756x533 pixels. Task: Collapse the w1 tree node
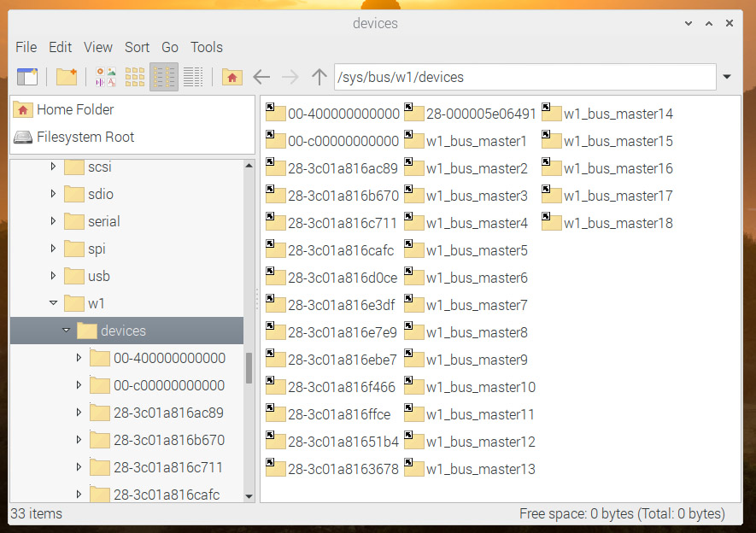(x=54, y=303)
